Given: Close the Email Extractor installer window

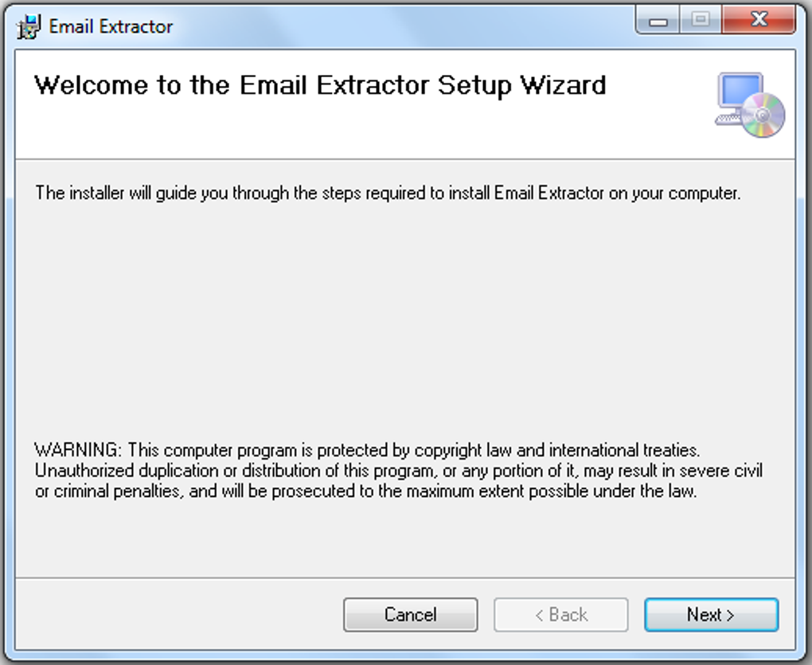Looking at the screenshot, I should (x=759, y=21).
